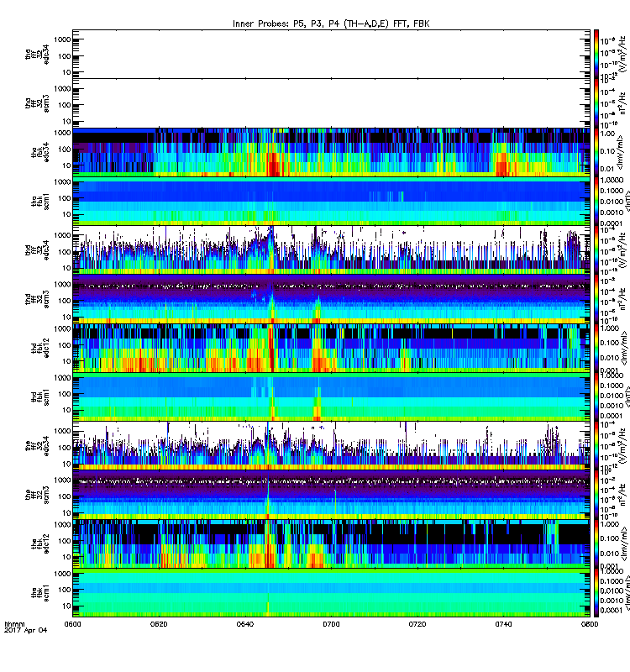Click inside the the fff 32 scm3 spectrogram
This screenshot has height=672, width=630.
pyautogui.click(x=331, y=496)
